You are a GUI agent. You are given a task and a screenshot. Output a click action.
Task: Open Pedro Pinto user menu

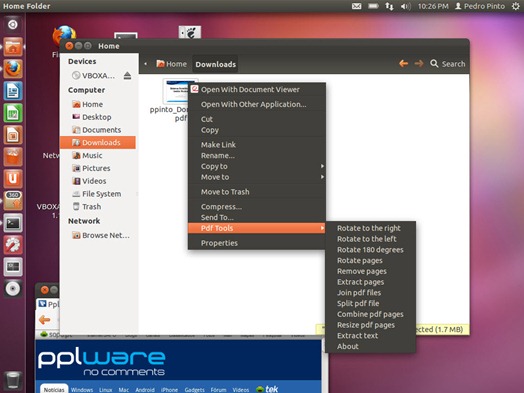(x=480, y=6)
